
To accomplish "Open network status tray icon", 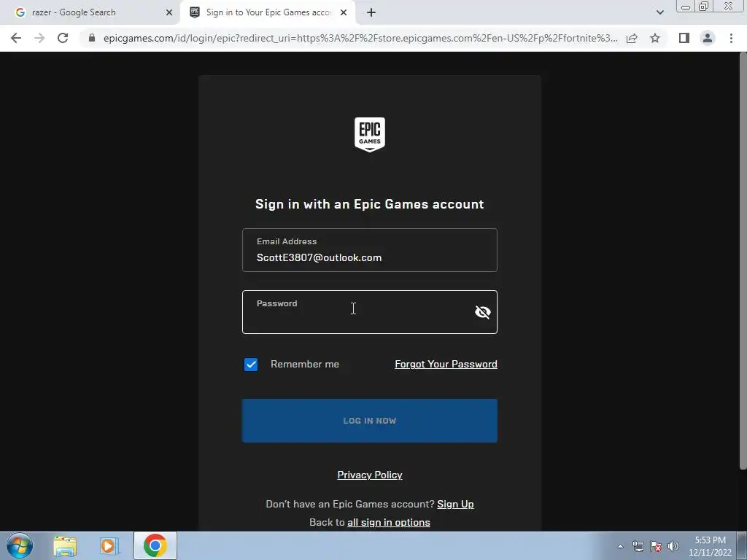I will pos(638,546).
